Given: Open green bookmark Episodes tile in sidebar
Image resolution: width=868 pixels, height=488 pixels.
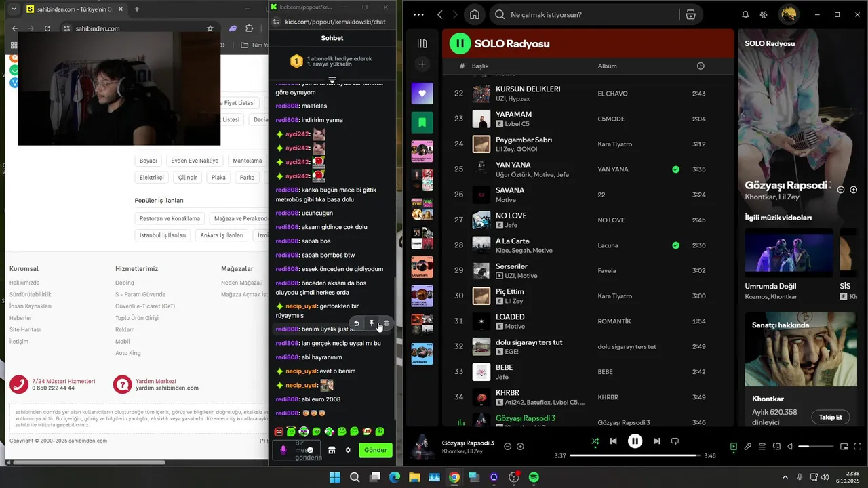Looking at the screenshot, I should click(422, 123).
